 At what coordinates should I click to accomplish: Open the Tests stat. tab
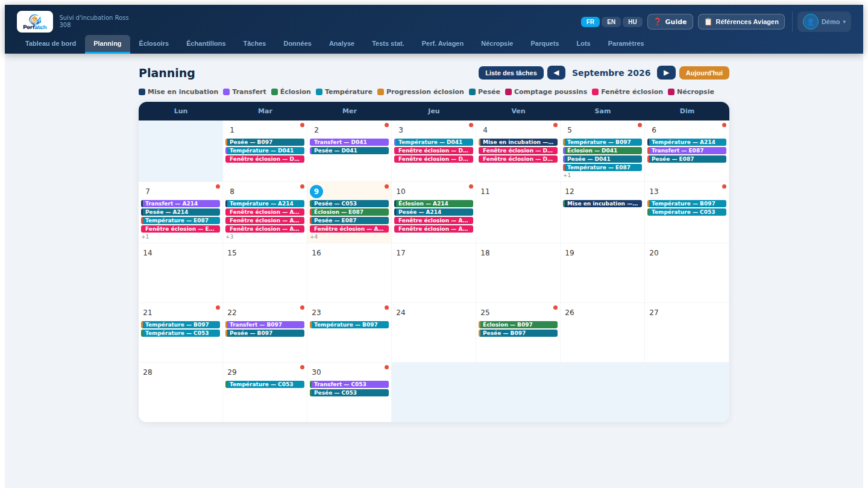point(388,43)
